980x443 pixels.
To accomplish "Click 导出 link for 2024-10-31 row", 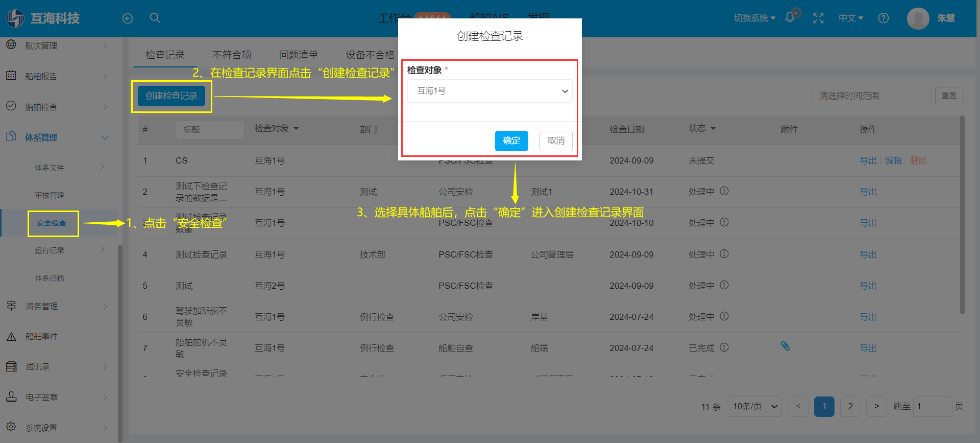I will [868, 192].
